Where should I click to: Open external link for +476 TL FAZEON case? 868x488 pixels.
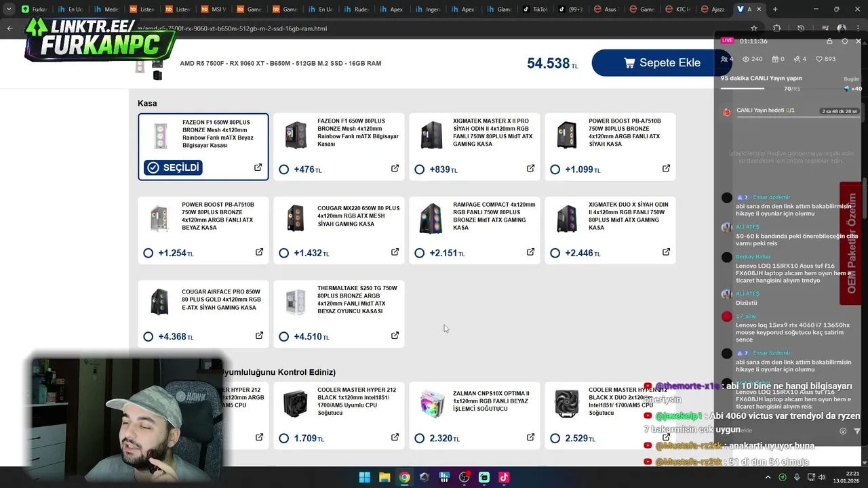395,168
